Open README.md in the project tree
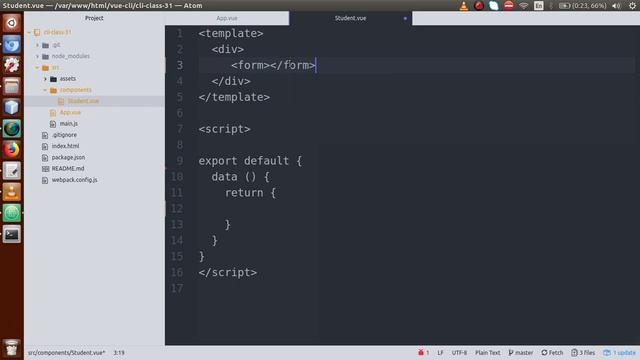 click(x=67, y=169)
